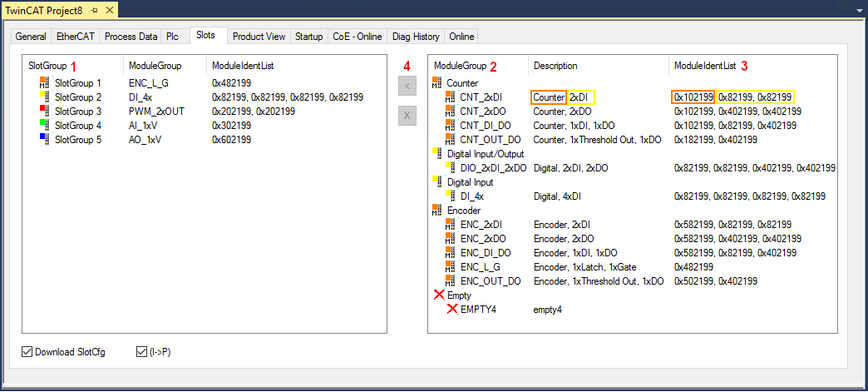This screenshot has width=868, height=392.
Task: Click the DI_4x module icon in right list
Action: click(451, 196)
